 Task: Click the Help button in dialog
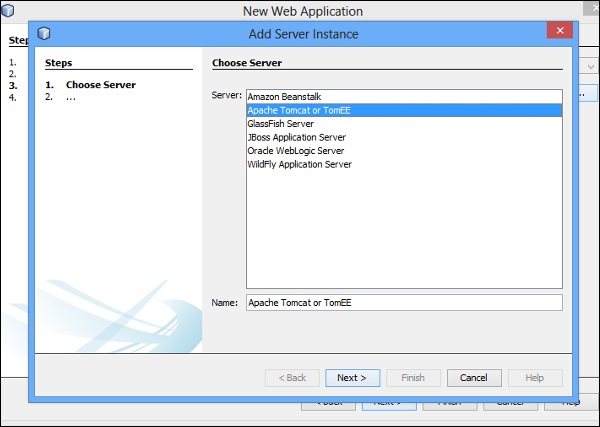pos(535,378)
